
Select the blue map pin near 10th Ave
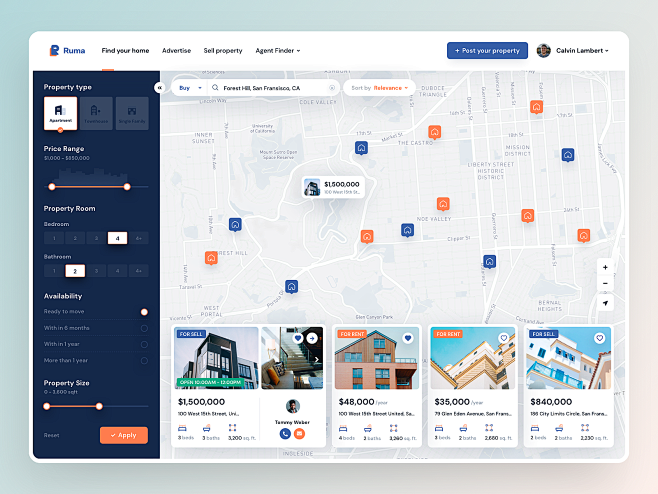point(235,225)
